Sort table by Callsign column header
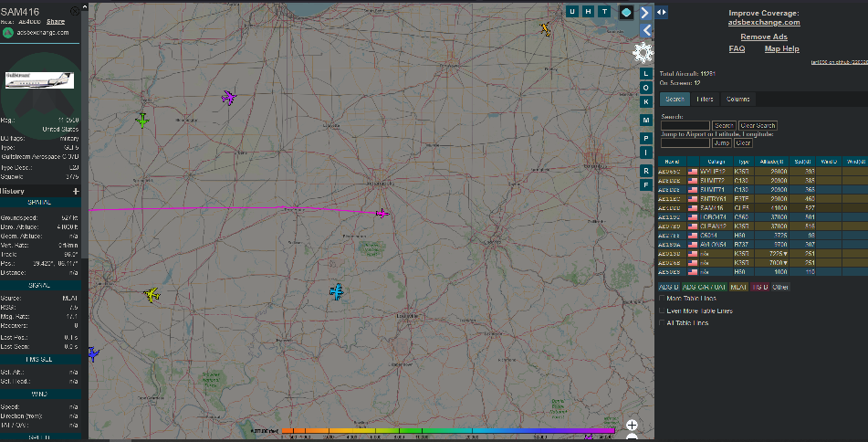This screenshot has width=868, height=442. [x=716, y=162]
